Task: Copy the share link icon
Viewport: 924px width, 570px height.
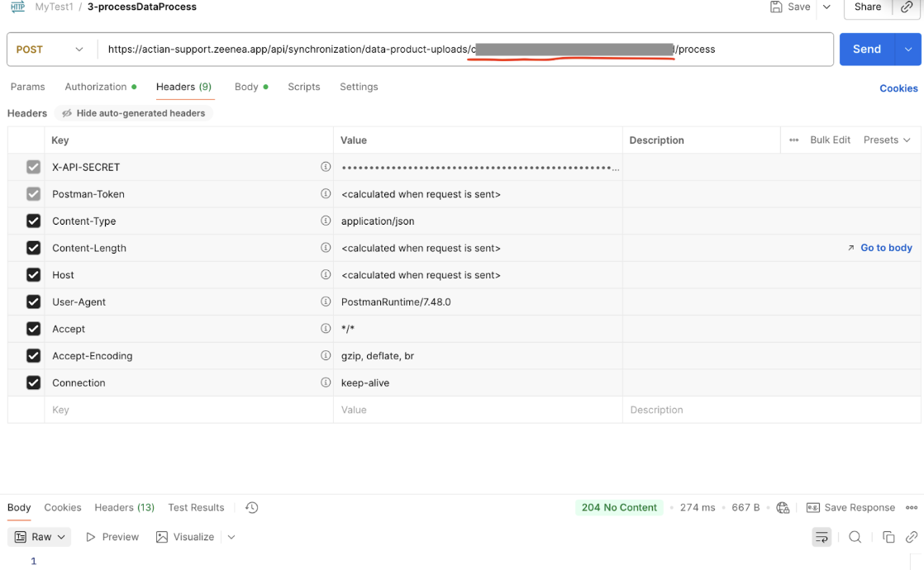Action: click(x=907, y=7)
